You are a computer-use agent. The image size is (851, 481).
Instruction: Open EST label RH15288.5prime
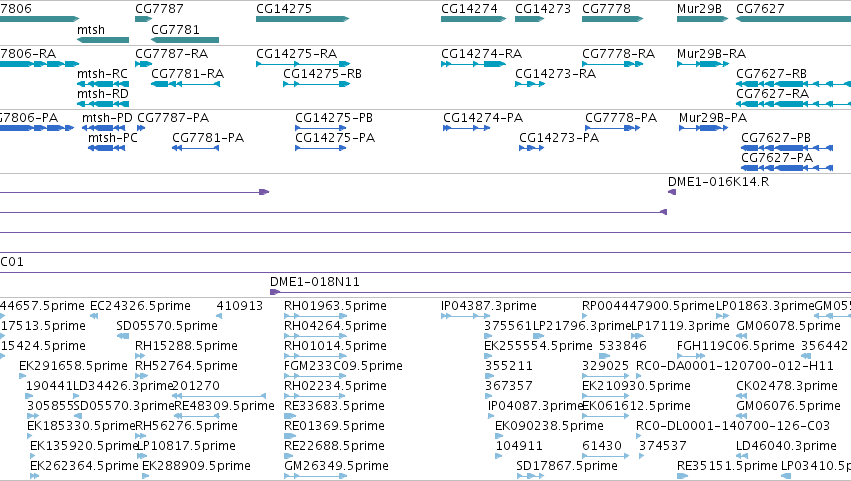click(186, 346)
